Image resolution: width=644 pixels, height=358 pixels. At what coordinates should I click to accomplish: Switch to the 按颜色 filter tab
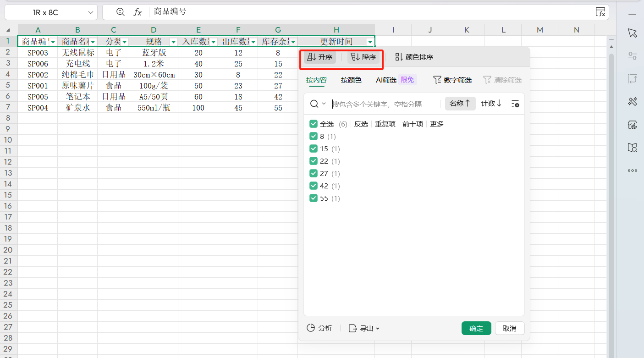(351, 80)
